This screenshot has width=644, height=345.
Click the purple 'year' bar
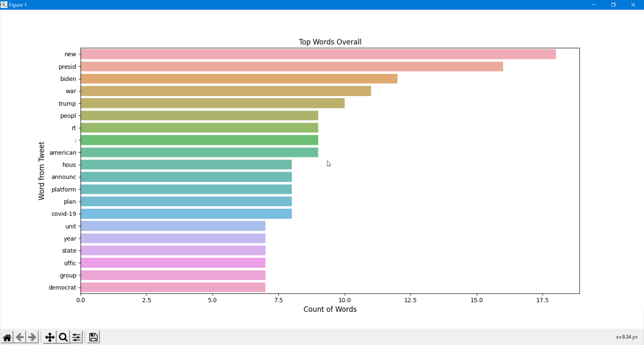173,238
